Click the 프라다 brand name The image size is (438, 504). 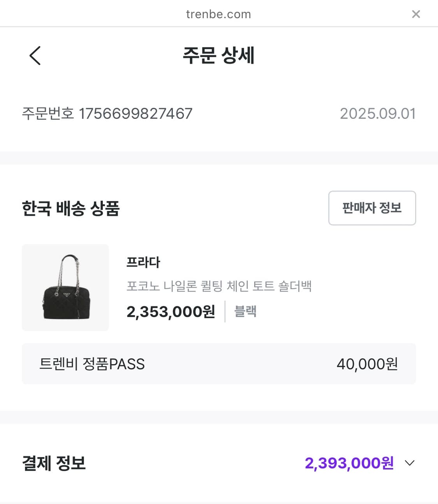[x=143, y=262]
